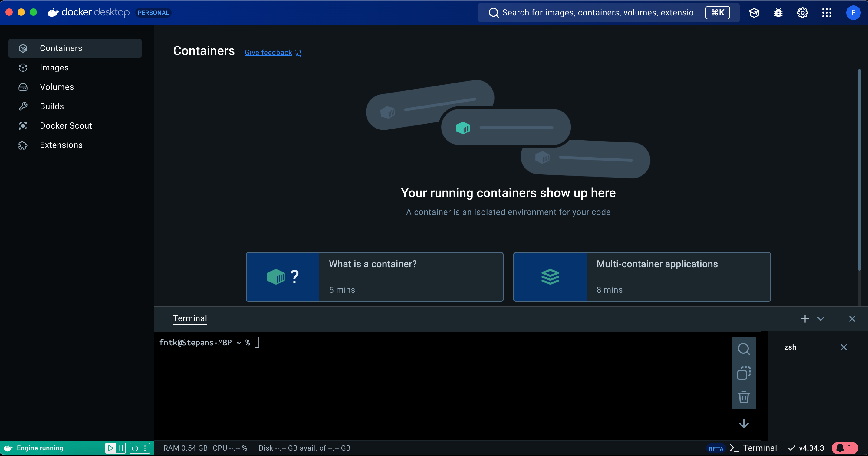Expand the new terminal type chevron
Image resolution: width=868 pixels, height=456 pixels.
click(x=821, y=319)
